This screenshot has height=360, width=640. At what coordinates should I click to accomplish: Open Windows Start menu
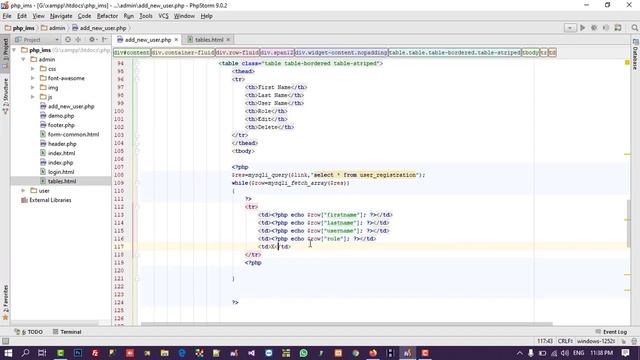click(8, 353)
